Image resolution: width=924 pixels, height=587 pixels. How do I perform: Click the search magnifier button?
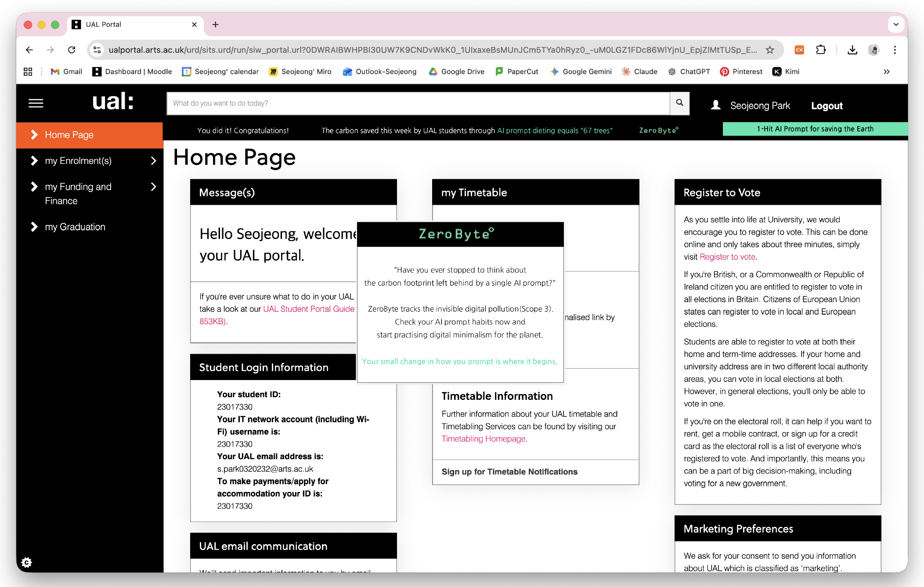[x=679, y=103]
